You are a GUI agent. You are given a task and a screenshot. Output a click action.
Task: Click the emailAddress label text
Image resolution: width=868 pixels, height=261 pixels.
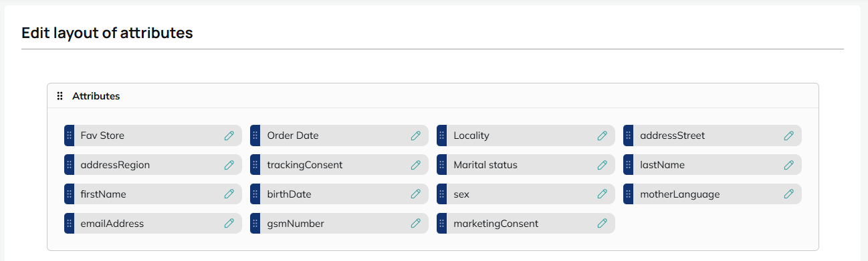tap(112, 224)
